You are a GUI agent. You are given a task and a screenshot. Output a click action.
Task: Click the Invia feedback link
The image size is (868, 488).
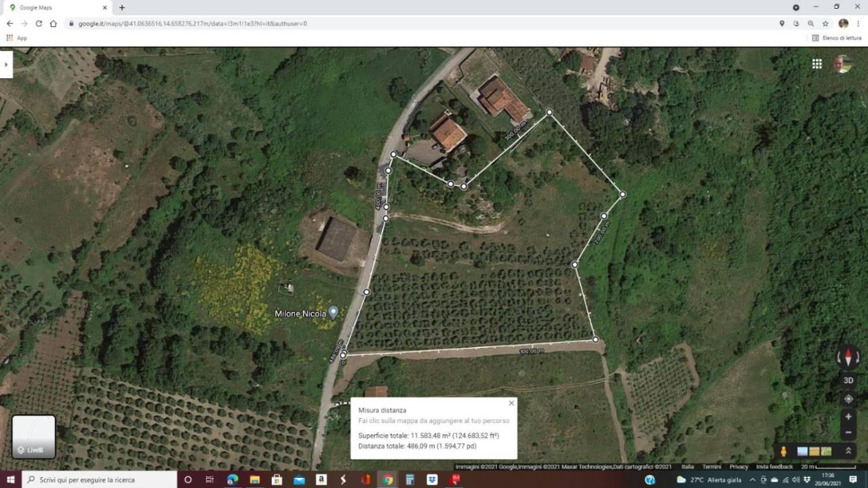773,467
